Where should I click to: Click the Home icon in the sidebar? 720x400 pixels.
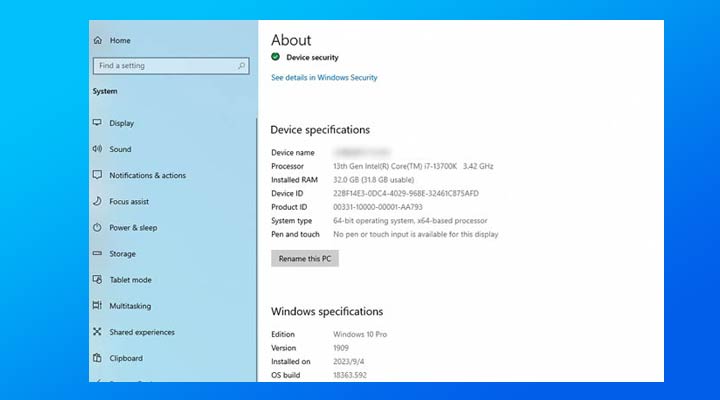pos(98,40)
